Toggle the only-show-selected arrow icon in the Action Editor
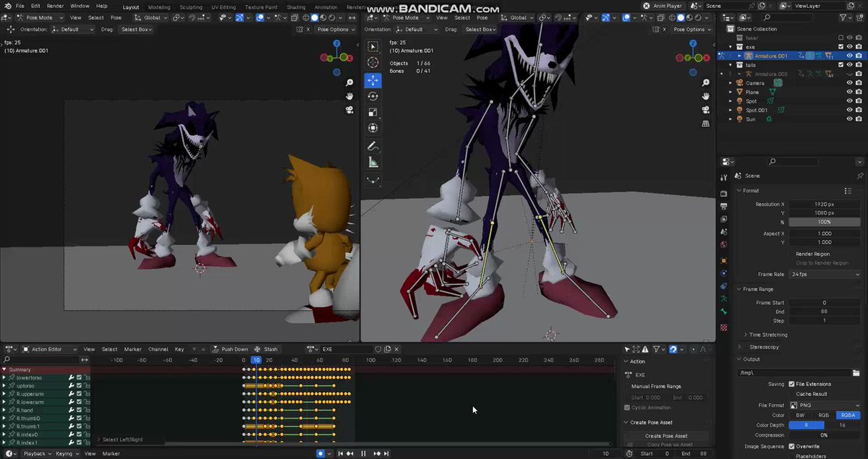The image size is (868, 459). (628, 349)
